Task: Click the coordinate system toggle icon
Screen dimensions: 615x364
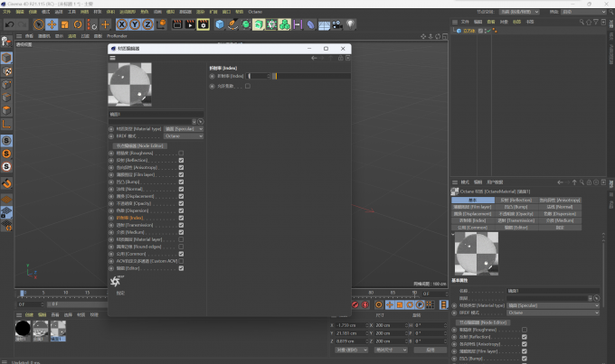Action: click(161, 24)
